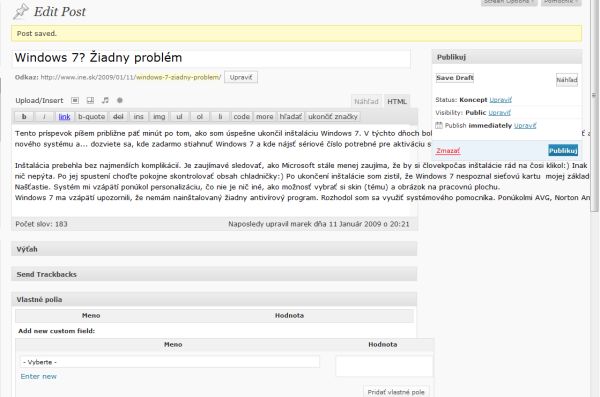Click the Add an Image upload icon

click(75, 100)
